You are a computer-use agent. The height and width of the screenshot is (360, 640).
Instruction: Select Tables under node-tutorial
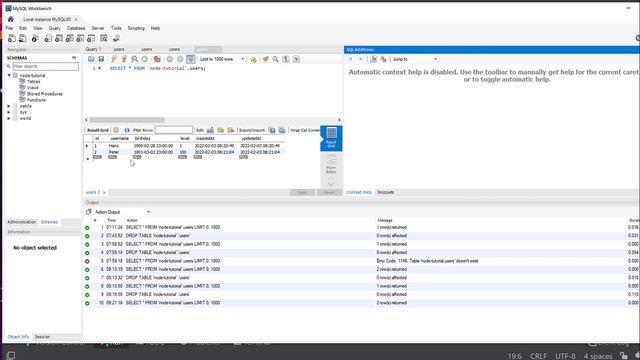tap(33, 82)
